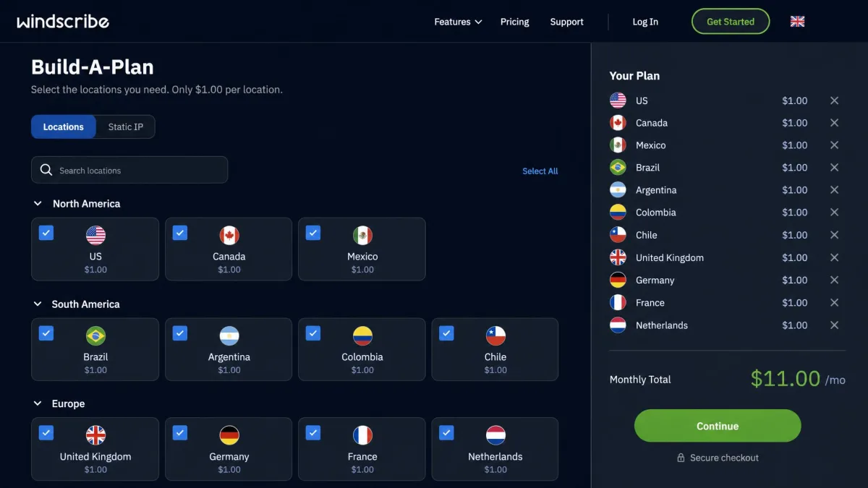Click Netherlands flag in location card
Image resolution: width=868 pixels, height=488 pixels.
coord(495,435)
